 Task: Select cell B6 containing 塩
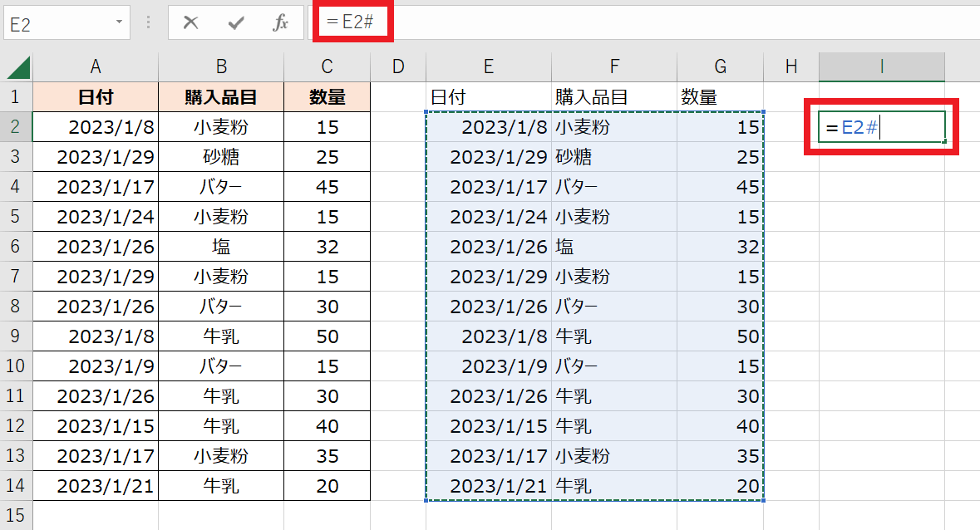221,247
